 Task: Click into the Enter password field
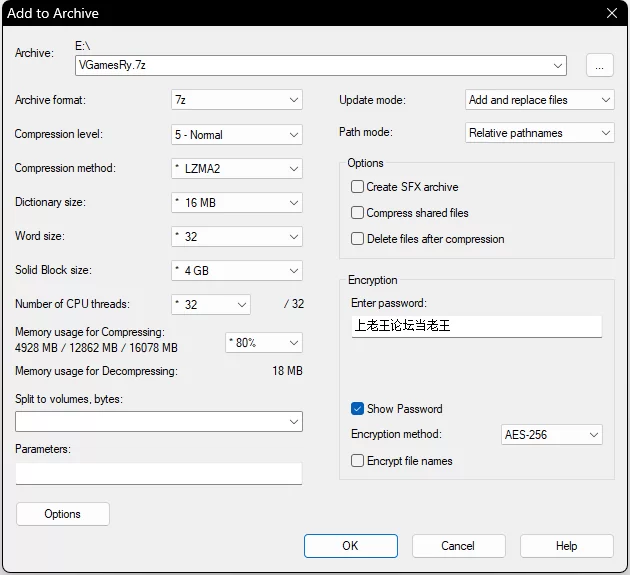click(476, 326)
